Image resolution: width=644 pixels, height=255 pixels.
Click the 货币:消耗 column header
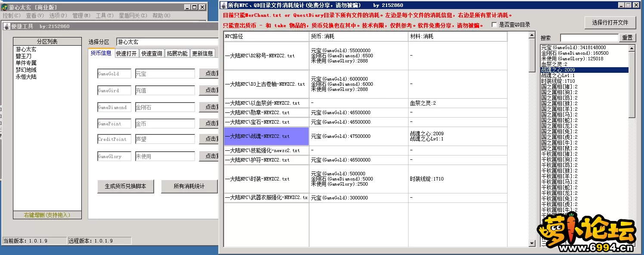(359, 37)
